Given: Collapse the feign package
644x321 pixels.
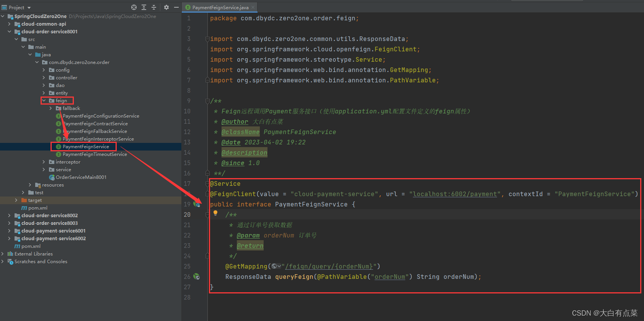Looking at the screenshot, I should pos(44,101).
